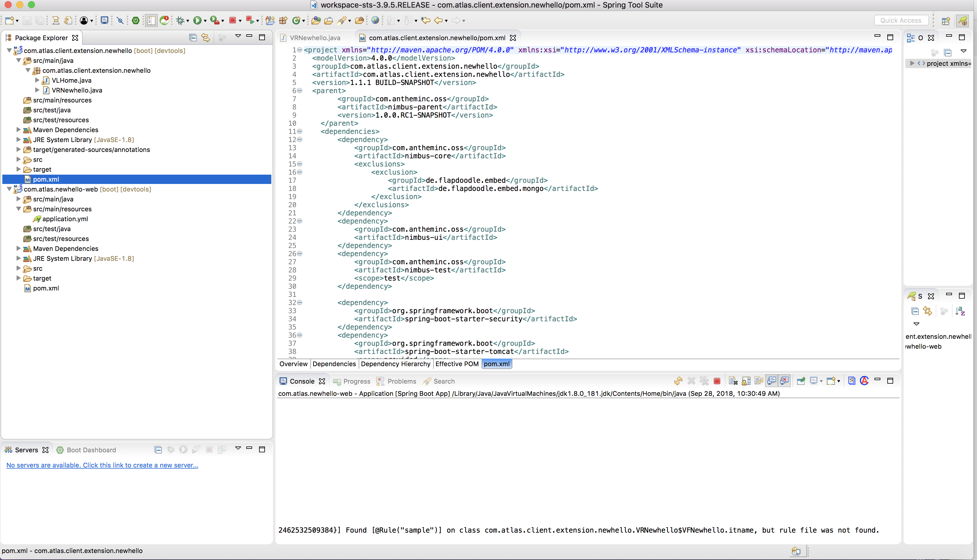This screenshot has width=977, height=560.
Task: Select application.yml in Package Explorer
Action: 65,219
